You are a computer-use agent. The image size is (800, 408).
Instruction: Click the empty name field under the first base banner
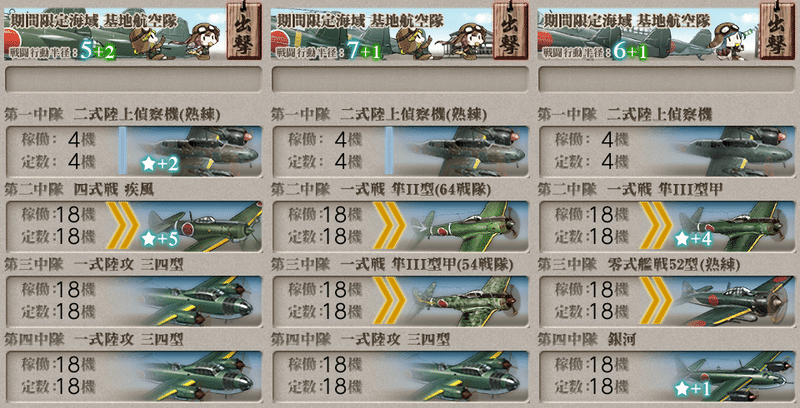coord(133,80)
